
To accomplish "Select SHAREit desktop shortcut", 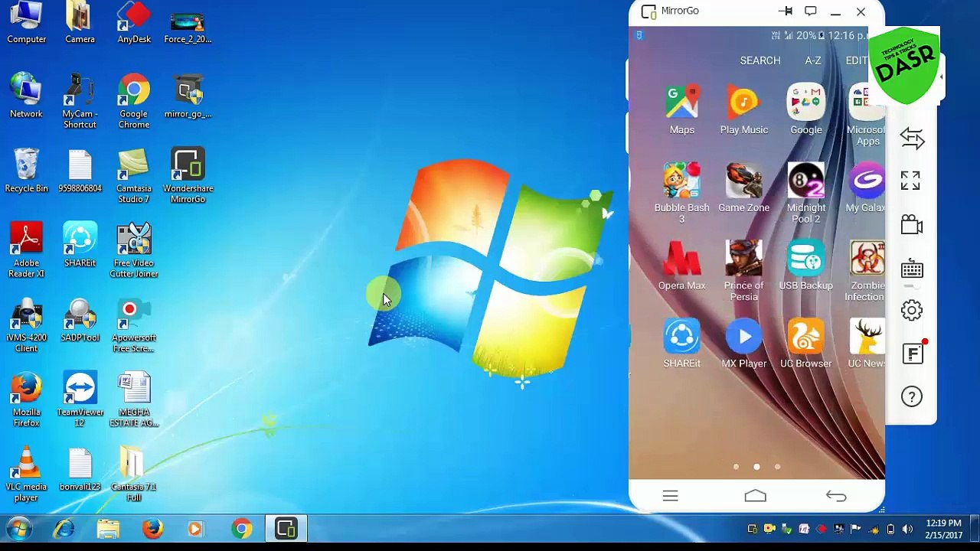I will (80, 244).
